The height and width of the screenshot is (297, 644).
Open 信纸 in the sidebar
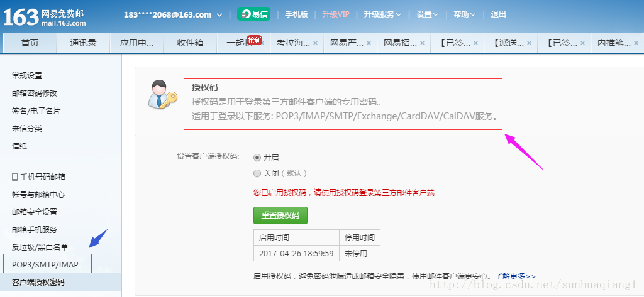[19, 146]
